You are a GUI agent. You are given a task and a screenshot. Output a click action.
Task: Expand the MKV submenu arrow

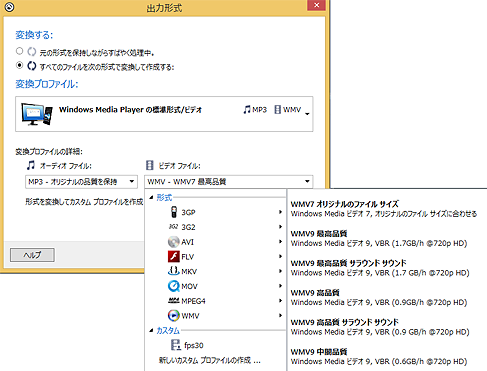pyautogui.click(x=280, y=271)
